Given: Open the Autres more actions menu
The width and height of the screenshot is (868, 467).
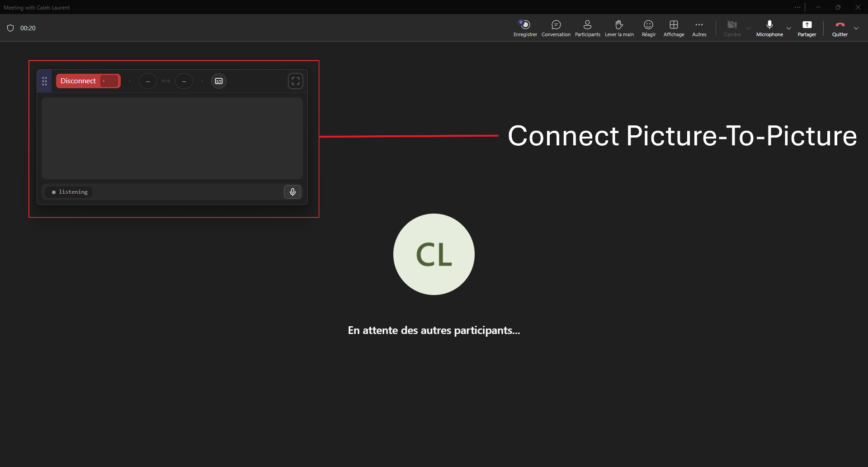Looking at the screenshot, I should tap(699, 28).
